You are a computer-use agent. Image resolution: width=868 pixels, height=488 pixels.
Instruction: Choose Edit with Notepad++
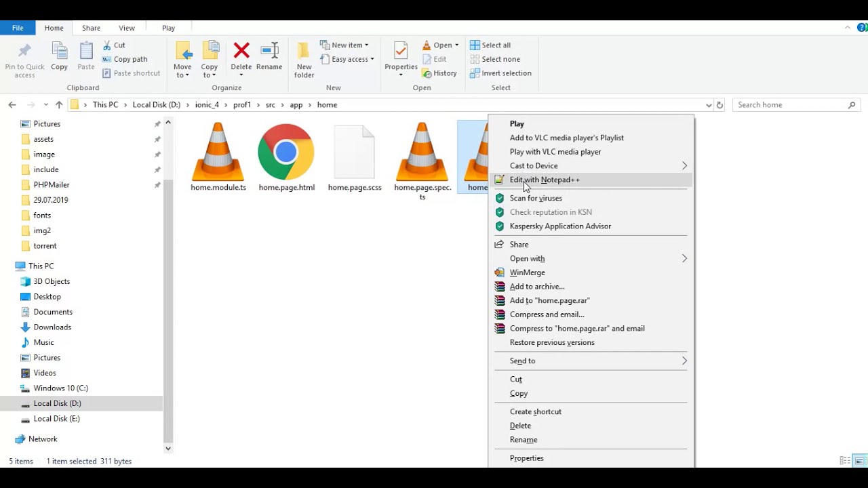tap(591, 180)
